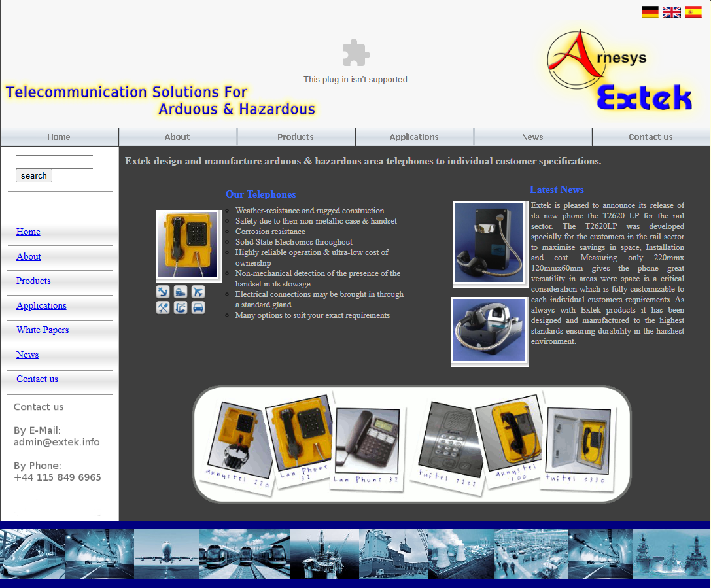Click the Contact us tab in top bar
Image resolution: width=711 pixels, height=588 pixels.
point(651,137)
